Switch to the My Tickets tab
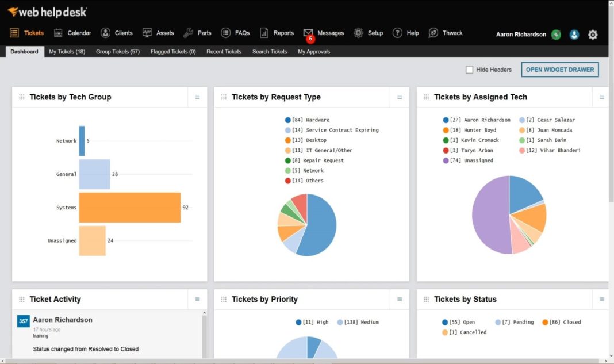The height and width of the screenshot is (364, 614). 67,51
